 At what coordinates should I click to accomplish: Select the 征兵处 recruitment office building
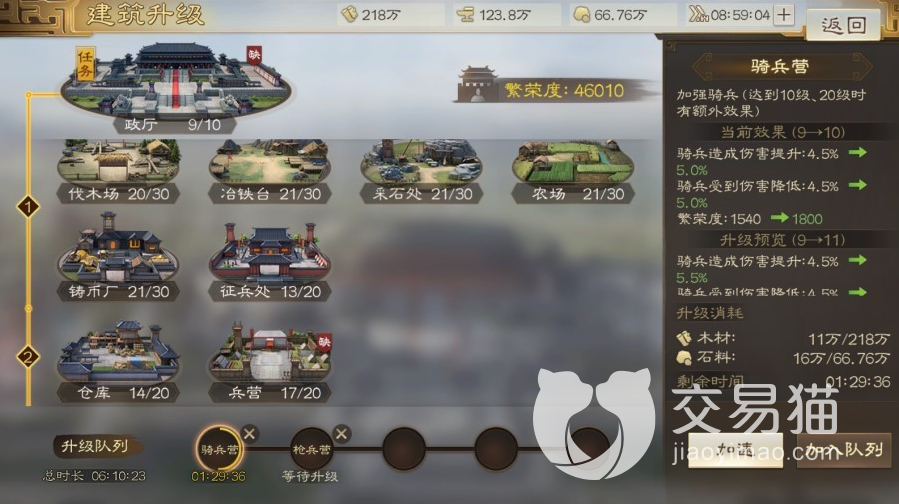coord(270,261)
